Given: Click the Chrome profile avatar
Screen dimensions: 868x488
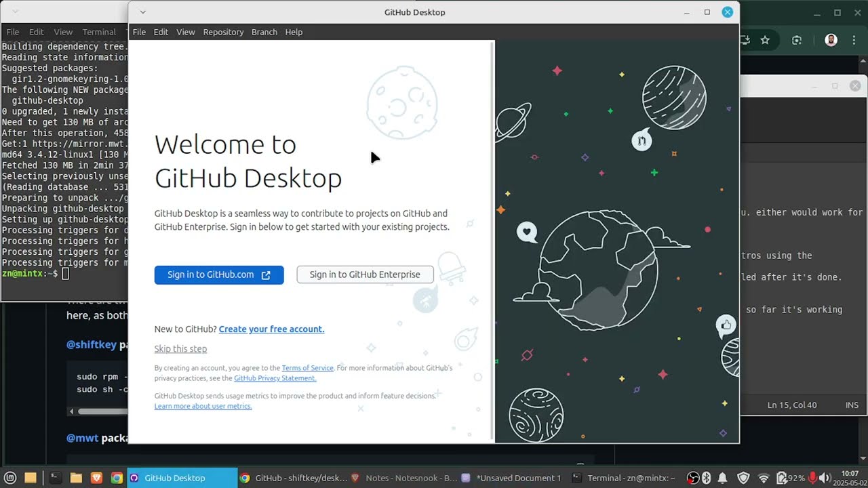Looking at the screenshot, I should click(831, 40).
